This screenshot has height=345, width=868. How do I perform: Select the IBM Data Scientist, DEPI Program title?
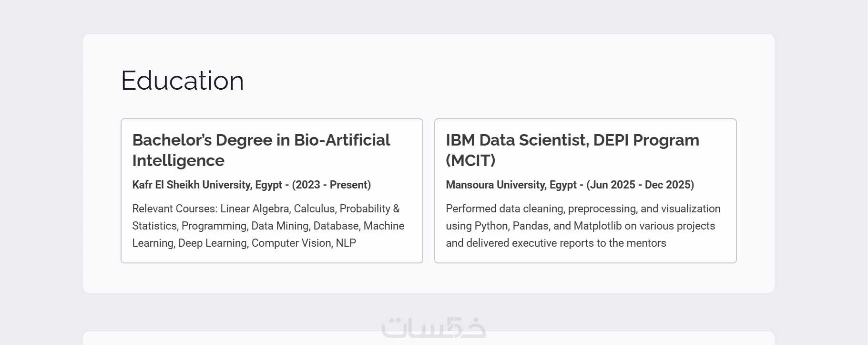click(572, 140)
